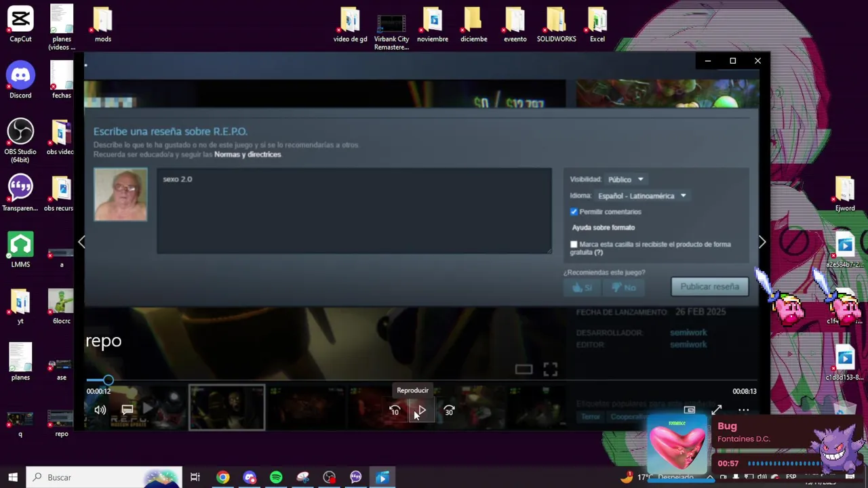Open the 'repo' desktop file
Viewport: 868px width, 488px height.
click(x=62, y=423)
